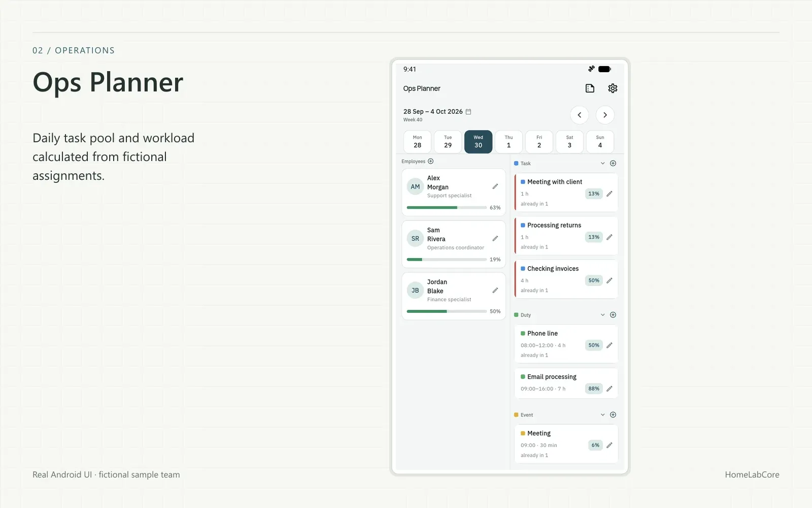Edit Email processing duty
This screenshot has width=812, height=508.
click(x=610, y=389)
